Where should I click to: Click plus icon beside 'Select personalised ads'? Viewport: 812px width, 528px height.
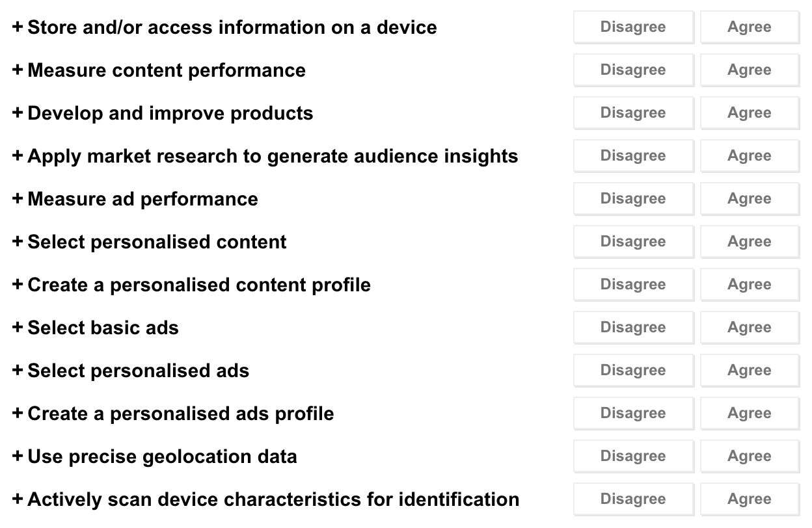pos(18,371)
